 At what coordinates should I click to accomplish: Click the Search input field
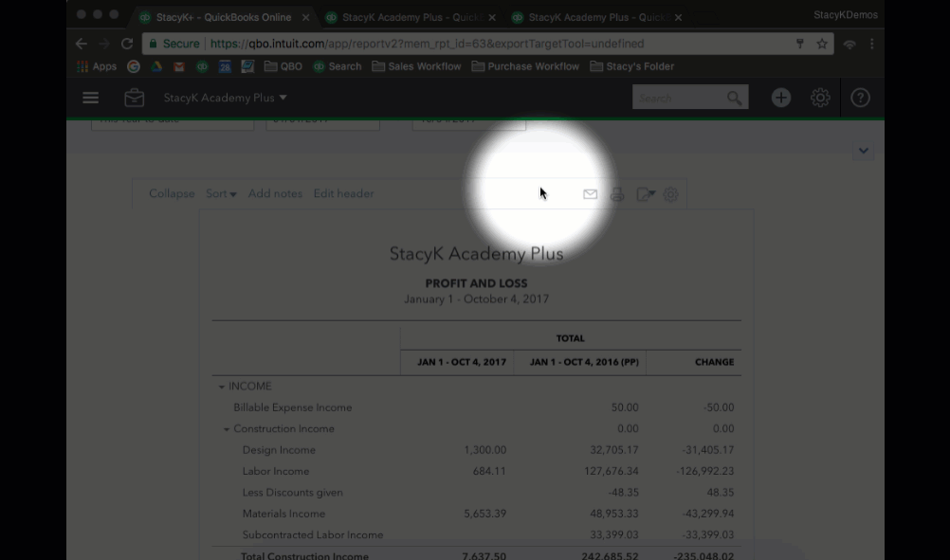(x=679, y=98)
